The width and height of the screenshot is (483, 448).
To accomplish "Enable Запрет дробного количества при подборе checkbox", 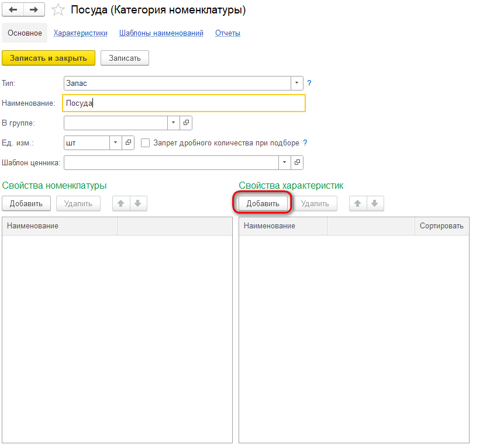I will pos(146,143).
